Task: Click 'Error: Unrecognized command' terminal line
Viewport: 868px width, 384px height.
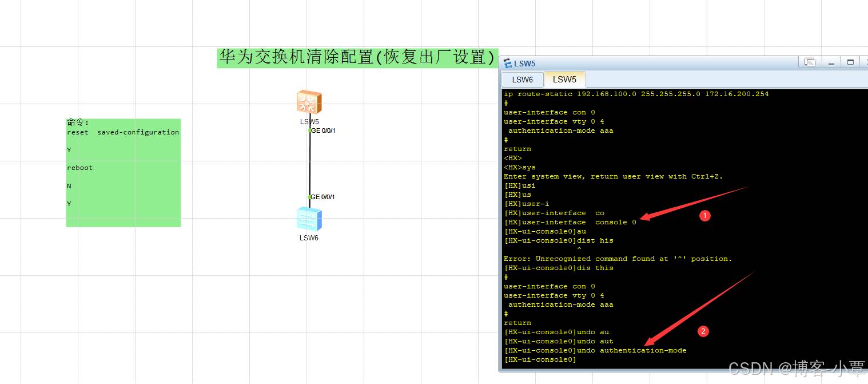Action: [x=618, y=259]
